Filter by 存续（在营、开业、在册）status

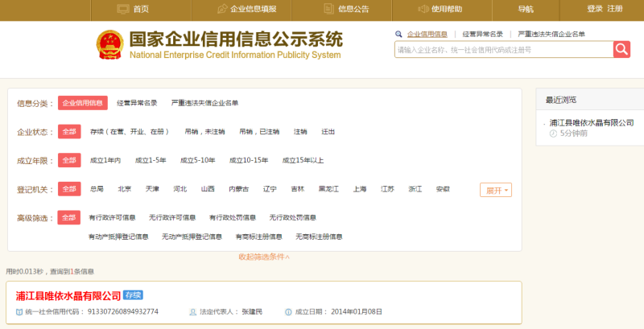tap(130, 132)
